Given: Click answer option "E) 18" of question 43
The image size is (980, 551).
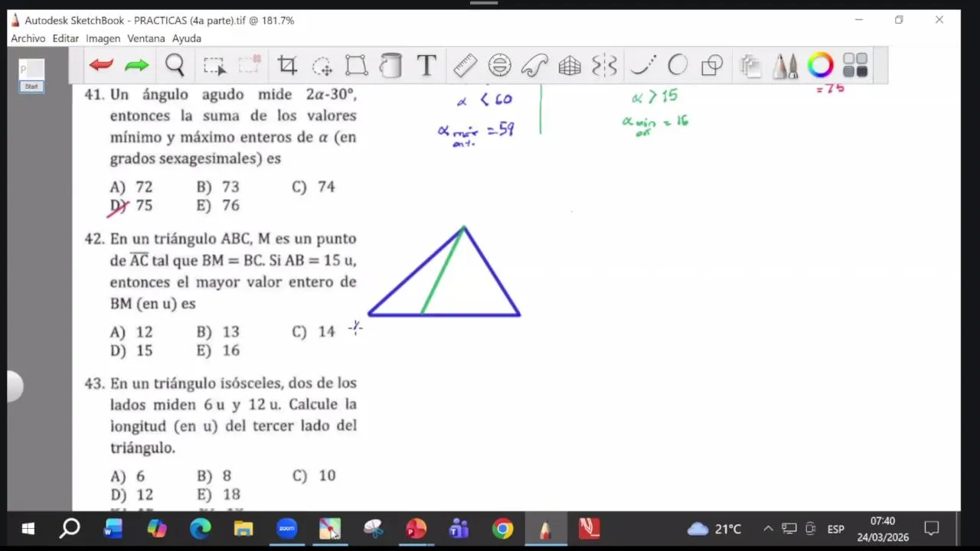Looking at the screenshot, I should 218,494.
